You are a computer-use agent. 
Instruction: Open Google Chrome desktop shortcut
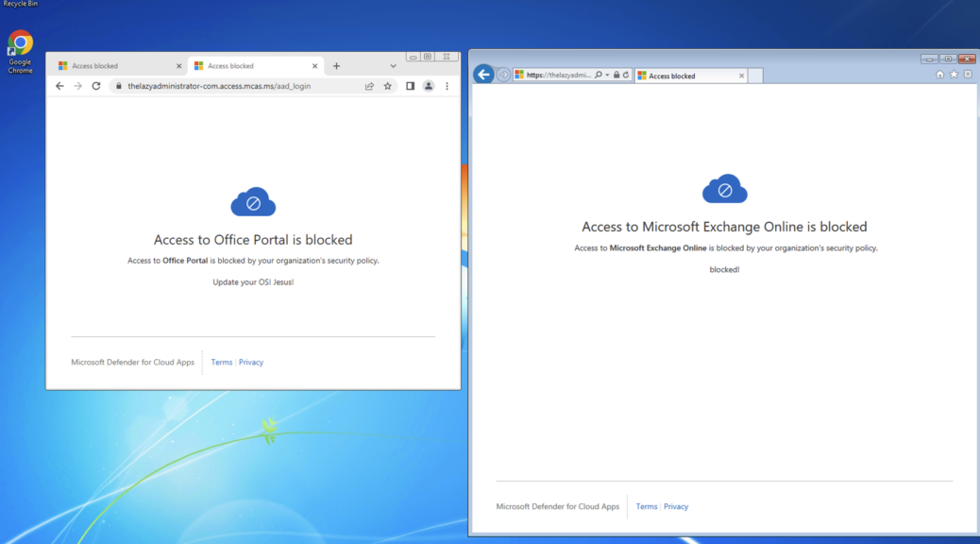20,52
